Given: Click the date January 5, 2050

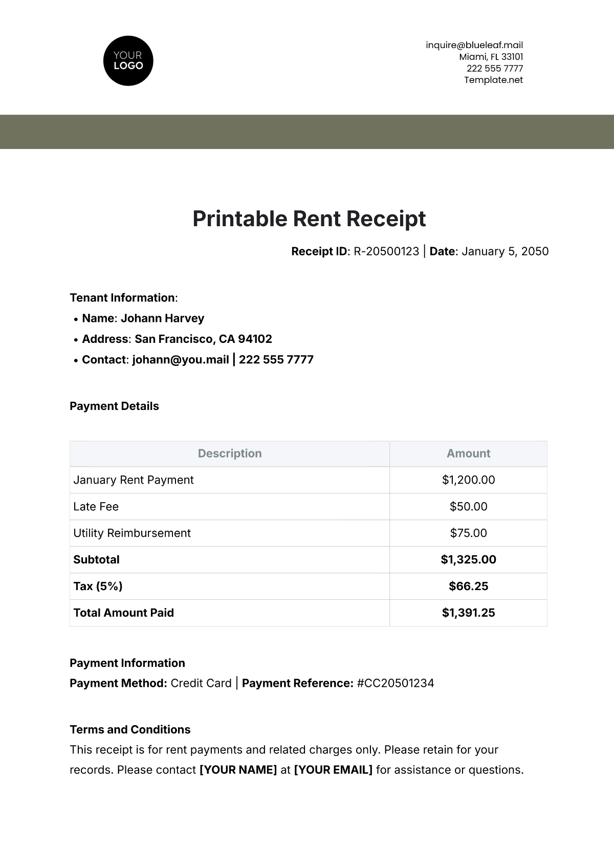Looking at the screenshot, I should tap(505, 251).
